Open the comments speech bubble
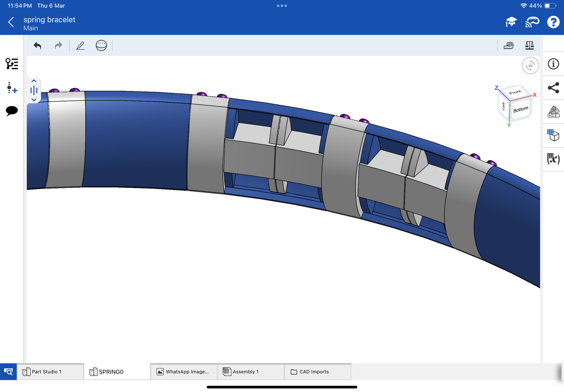The width and height of the screenshot is (564, 392). coord(12,111)
